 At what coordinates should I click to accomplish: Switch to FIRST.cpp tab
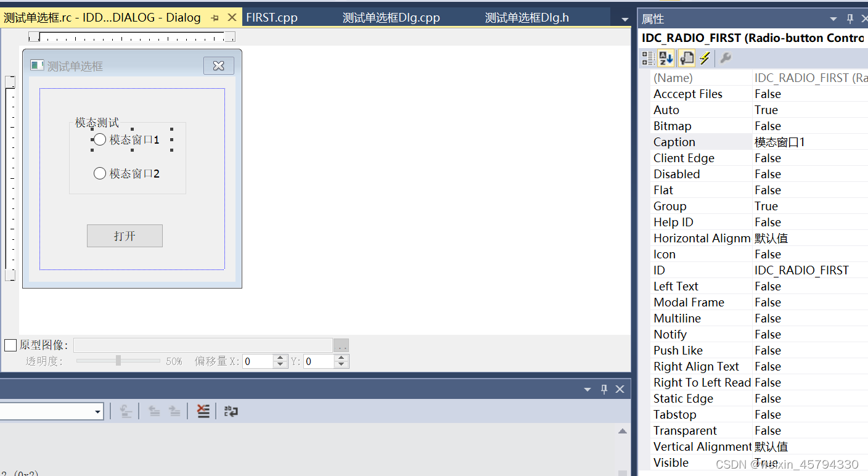[272, 18]
